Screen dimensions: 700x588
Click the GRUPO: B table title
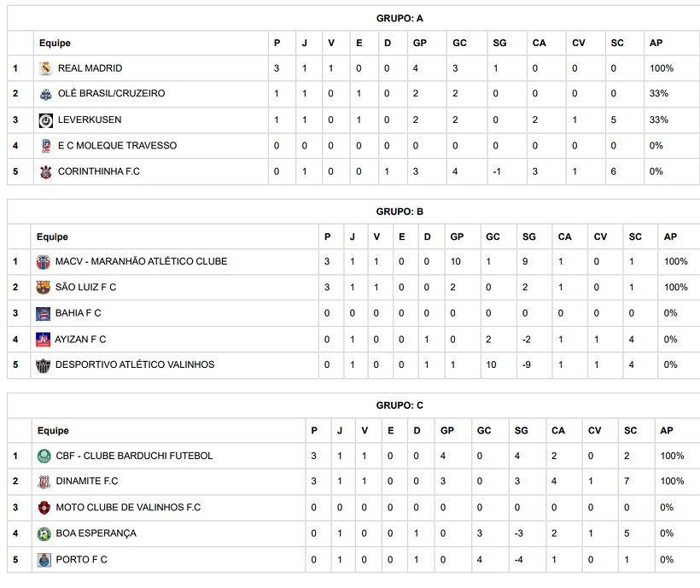click(x=400, y=212)
